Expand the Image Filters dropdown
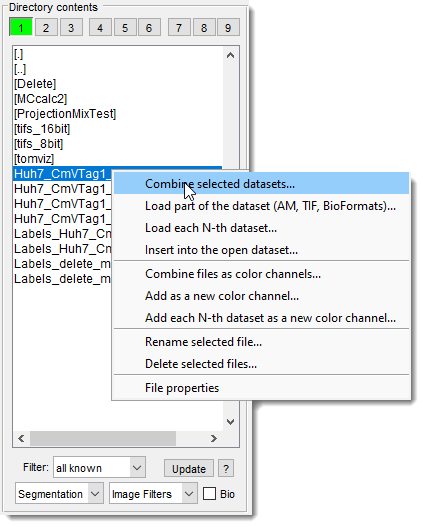Image resolution: width=423 pixels, height=527 pixels. [153, 493]
